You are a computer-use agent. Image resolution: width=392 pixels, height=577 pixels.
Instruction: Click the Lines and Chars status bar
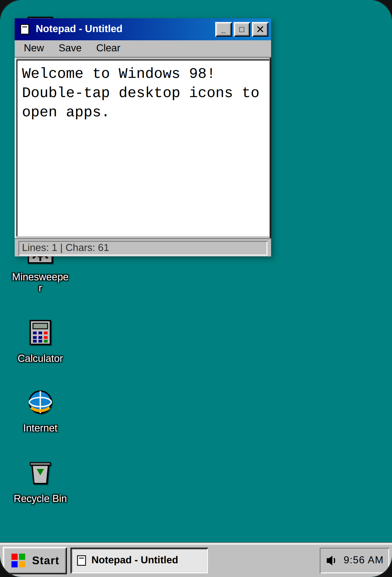click(143, 248)
